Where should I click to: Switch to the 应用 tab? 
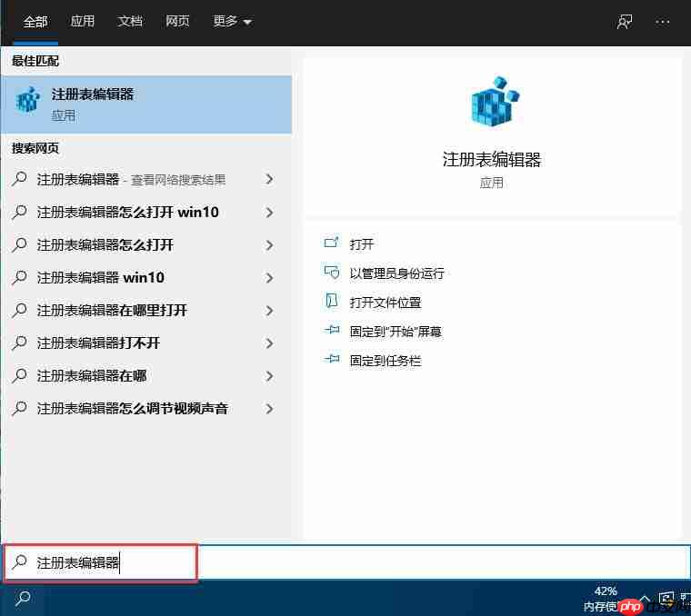point(83,21)
